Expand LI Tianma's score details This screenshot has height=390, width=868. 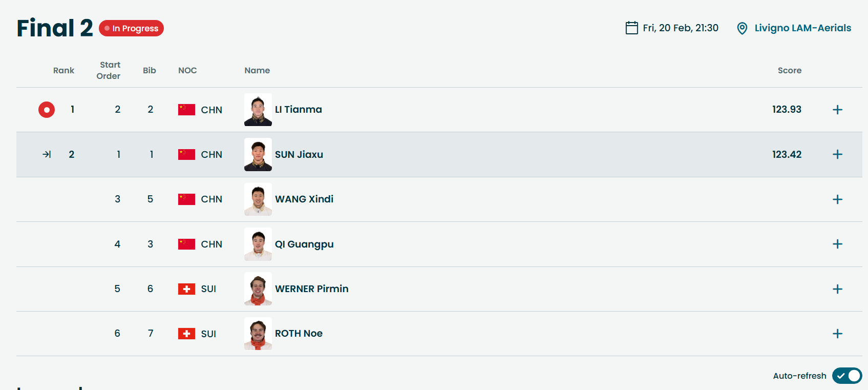[837, 110]
